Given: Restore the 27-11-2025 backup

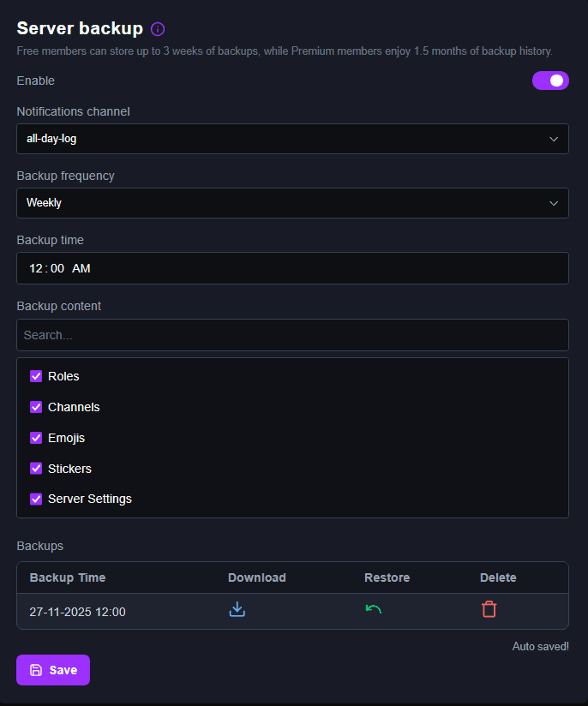Looking at the screenshot, I should [x=374, y=608].
